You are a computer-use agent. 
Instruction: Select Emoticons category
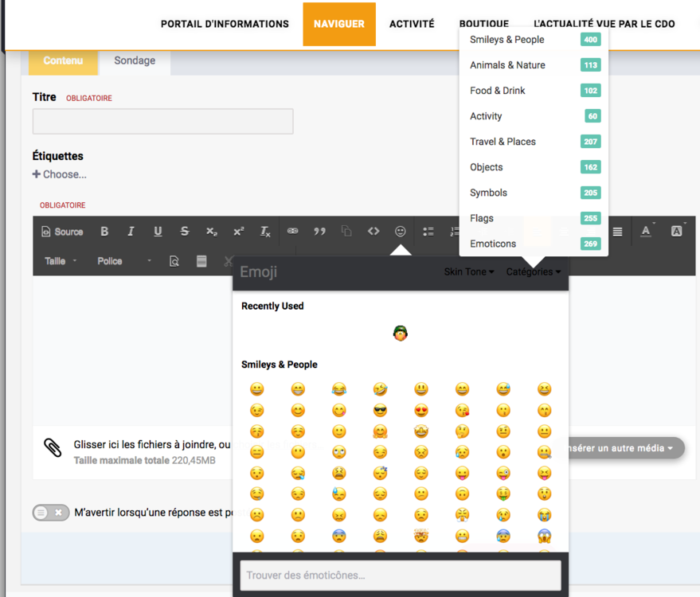pos(534,244)
